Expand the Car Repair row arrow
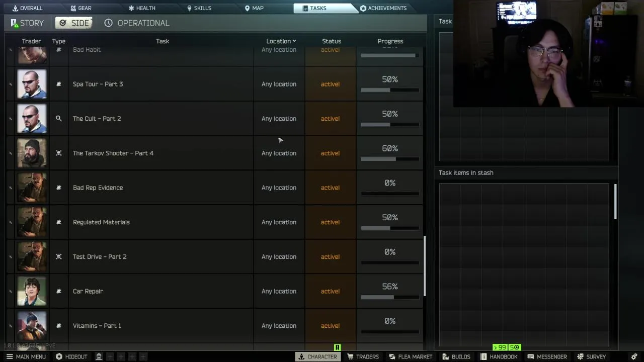 pyautogui.click(x=11, y=291)
